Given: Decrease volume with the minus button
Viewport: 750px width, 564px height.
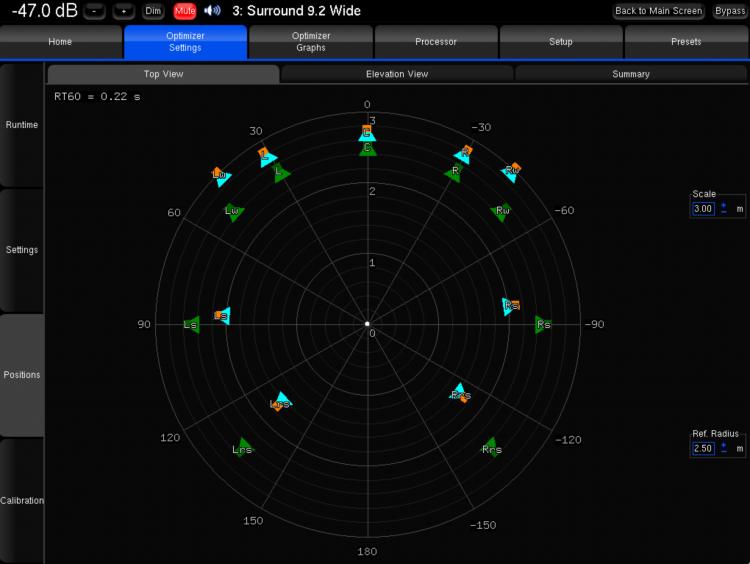Looking at the screenshot, I should click(95, 11).
